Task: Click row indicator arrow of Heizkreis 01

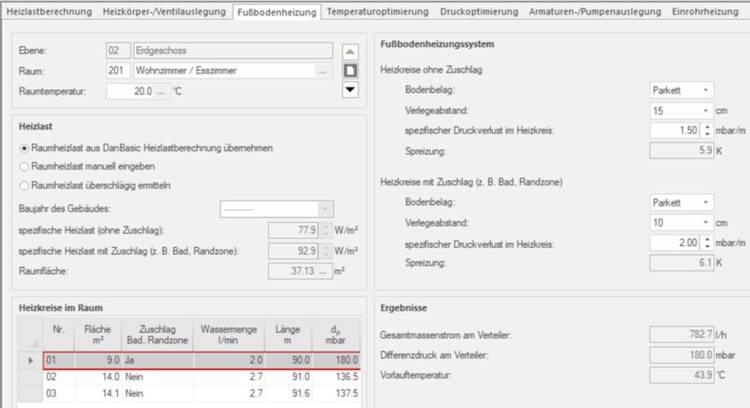Action: (28, 360)
